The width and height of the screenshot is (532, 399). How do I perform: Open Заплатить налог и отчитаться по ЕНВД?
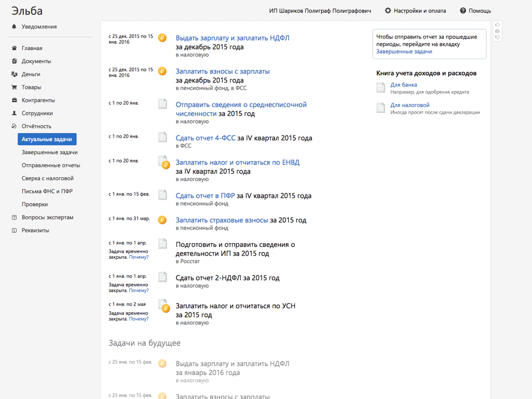(237, 162)
